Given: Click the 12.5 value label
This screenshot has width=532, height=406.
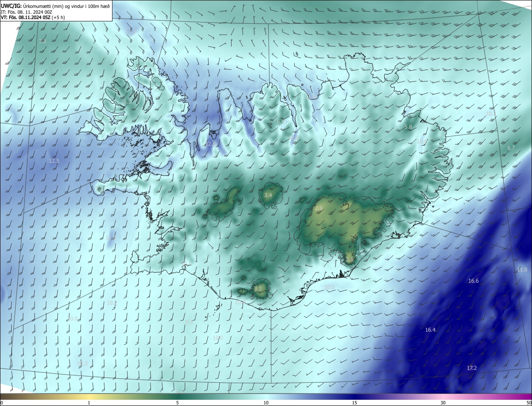Looking at the screenshot, I should point(54,161).
